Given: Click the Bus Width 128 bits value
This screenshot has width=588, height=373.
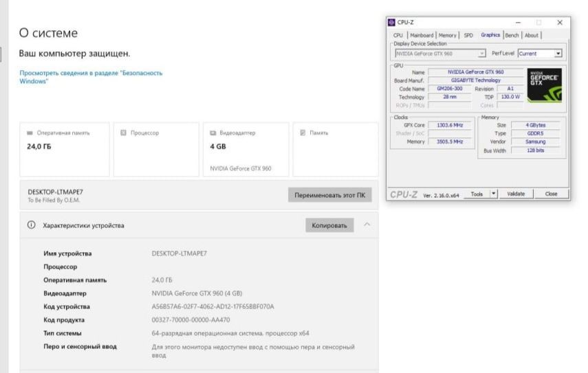Looking at the screenshot, I should point(536,150).
